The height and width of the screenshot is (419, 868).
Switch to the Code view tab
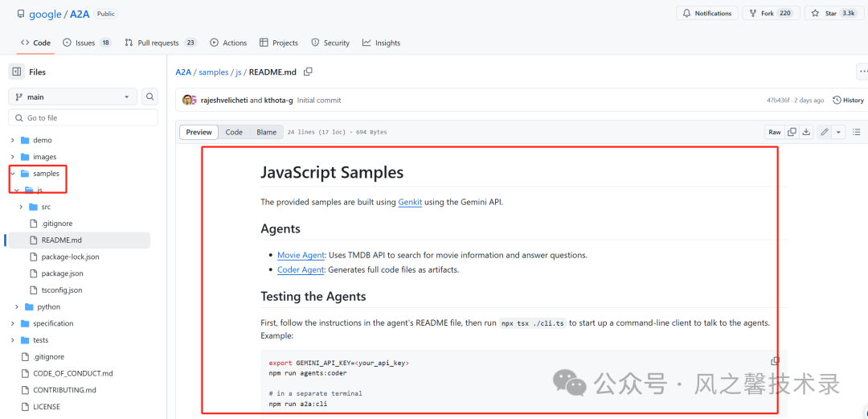[234, 132]
